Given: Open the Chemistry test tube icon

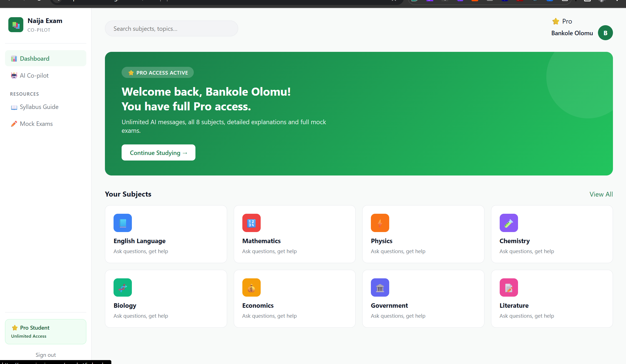Looking at the screenshot, I should click(x=509, y=223).
